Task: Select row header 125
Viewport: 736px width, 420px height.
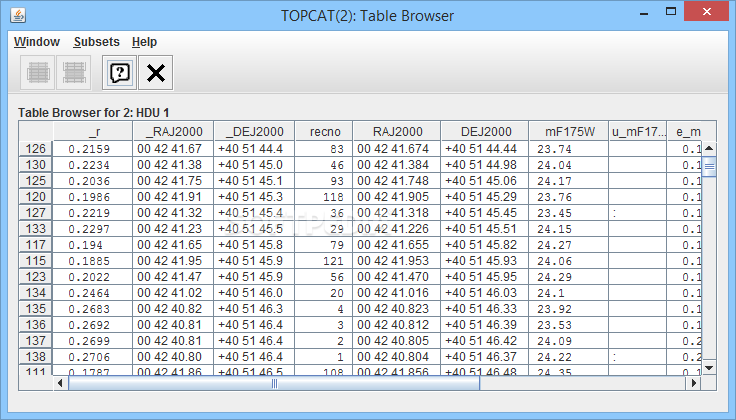Action: pos(36,181)
